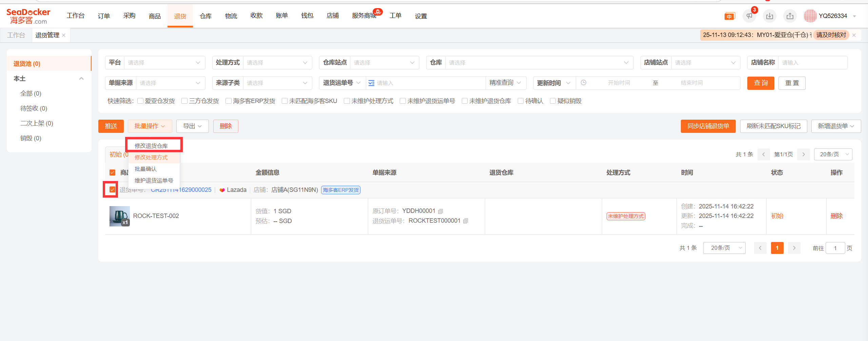The image size is (868, 341).
Task: Open the 平台 dropdown
Action: coord(164,63)
